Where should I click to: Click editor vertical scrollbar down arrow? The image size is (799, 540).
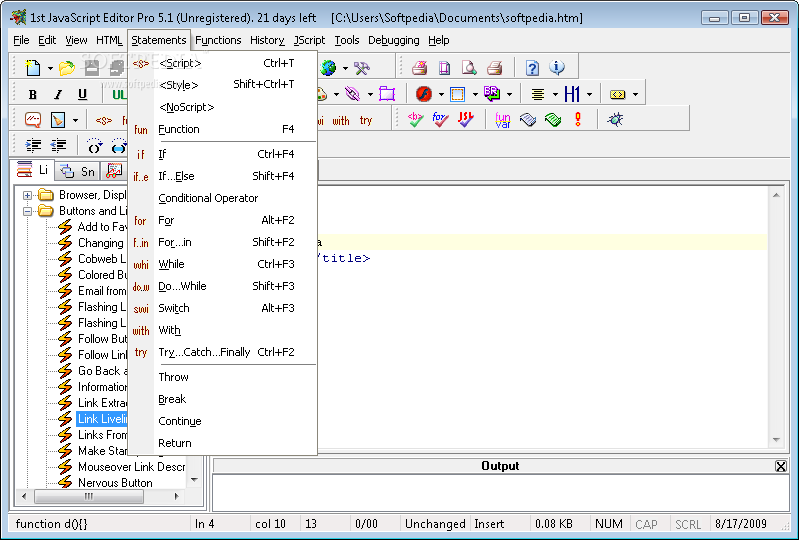click(776, 440)
